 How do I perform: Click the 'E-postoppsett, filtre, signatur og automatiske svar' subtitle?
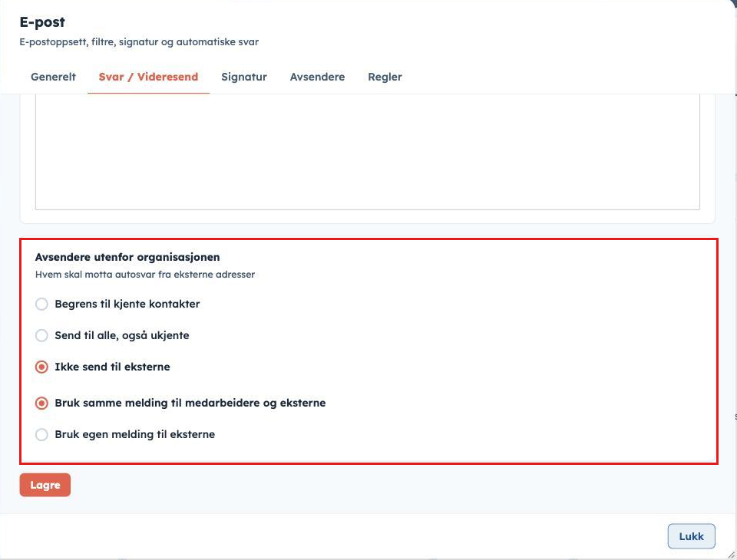point(139,42)
